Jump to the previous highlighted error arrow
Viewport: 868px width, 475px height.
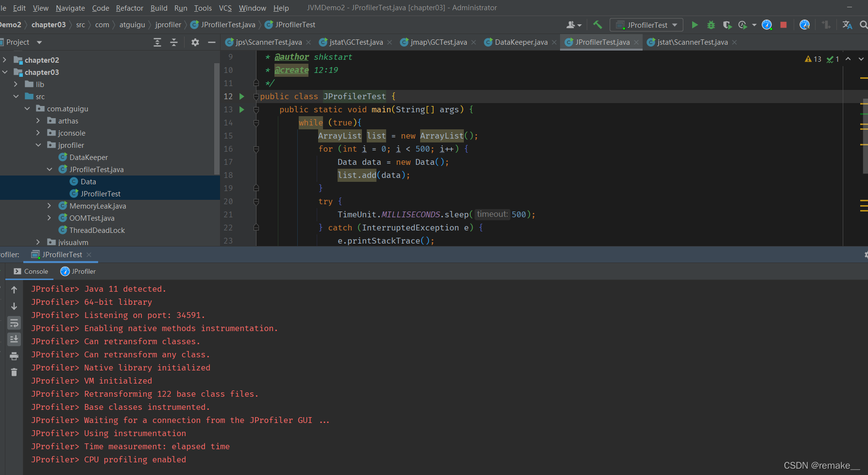pyautogui.click(x=848, y=59)
